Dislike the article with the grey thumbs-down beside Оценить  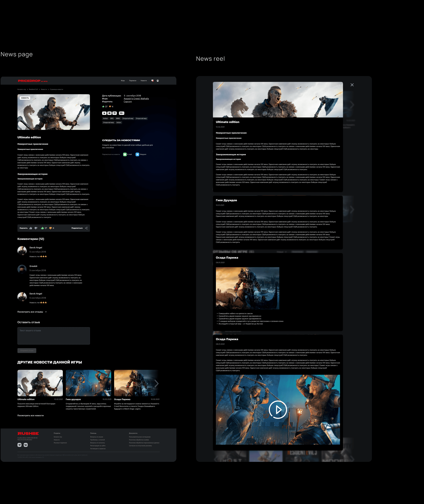point(36,228)
